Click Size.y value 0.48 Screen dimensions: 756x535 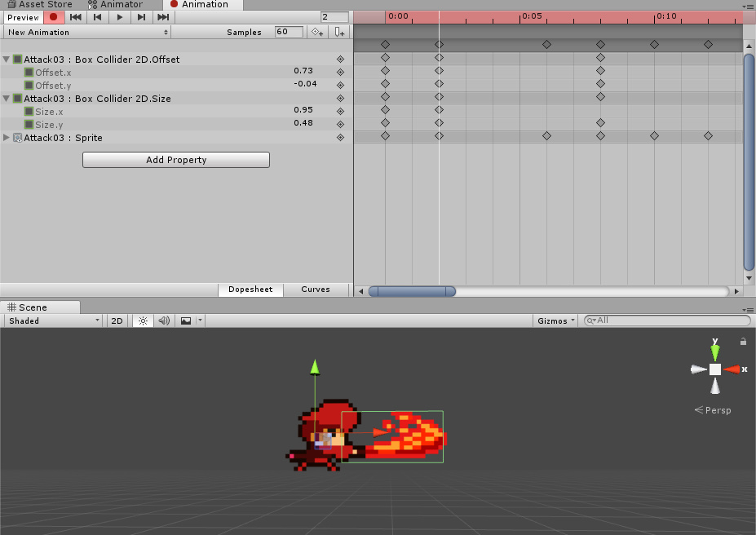303,123
